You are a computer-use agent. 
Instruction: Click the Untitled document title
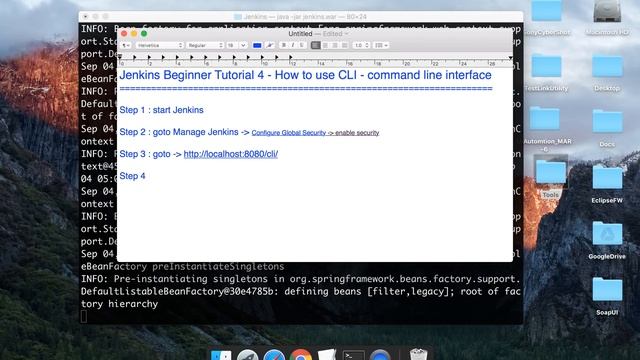pos(300,34)
